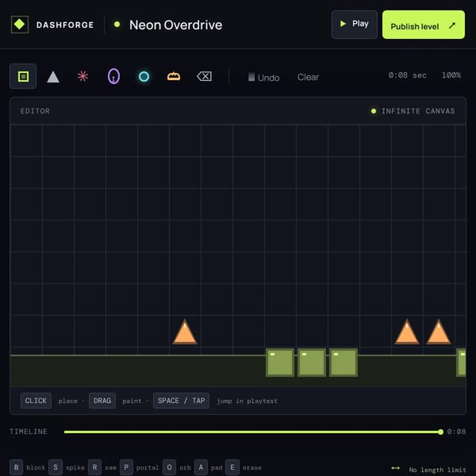The image size is (476, 476).
Task: Click the A pad shortcut key
Action: coord(201,467)
